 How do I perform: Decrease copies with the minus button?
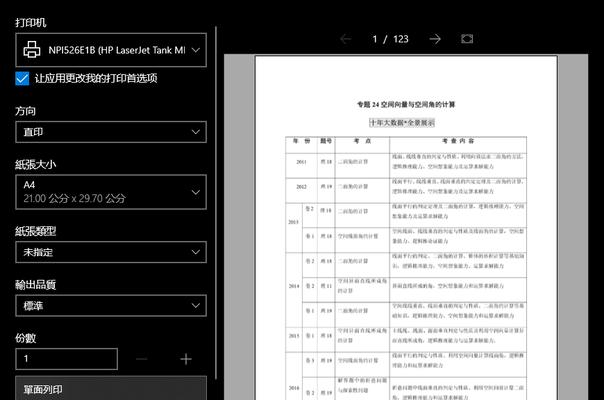[x=142, y=359]
